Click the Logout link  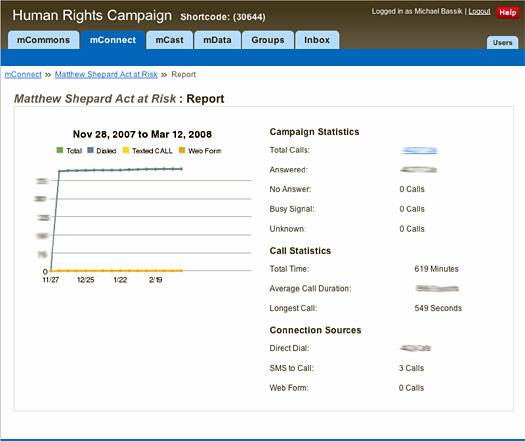pyautogui.click(x=479, y=11)
